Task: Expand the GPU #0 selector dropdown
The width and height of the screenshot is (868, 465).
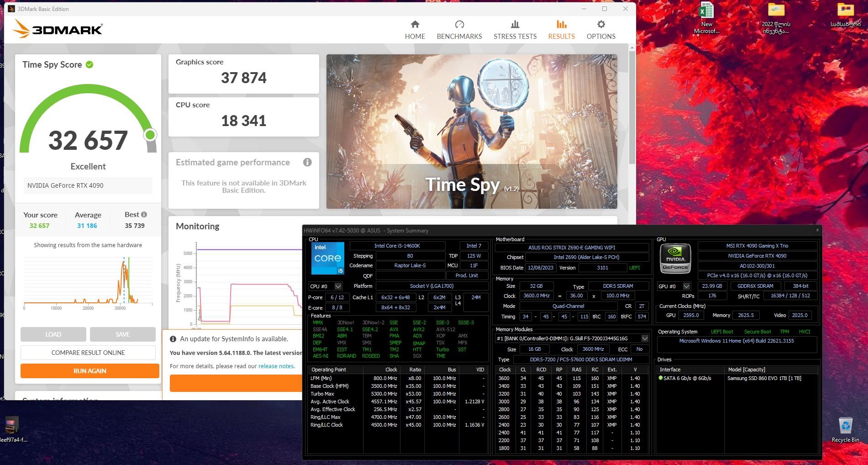Action: (686, 286)
